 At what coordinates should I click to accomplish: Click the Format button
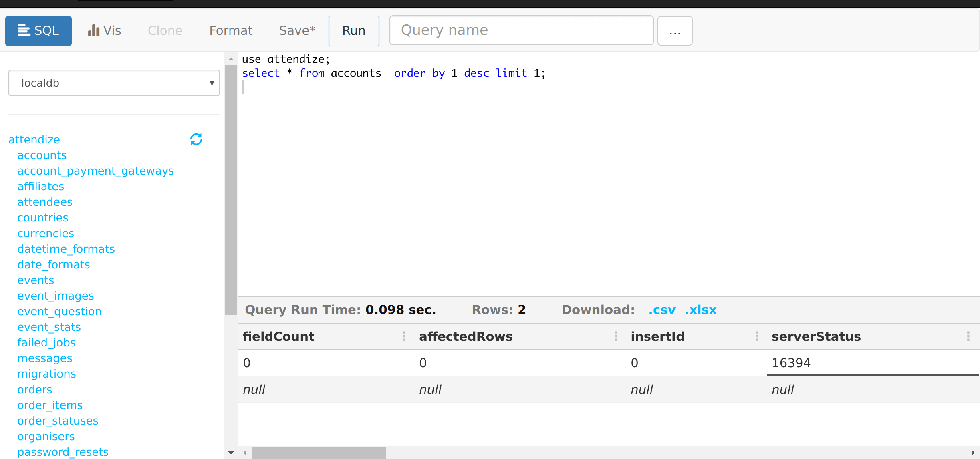[x=231, y=31]
